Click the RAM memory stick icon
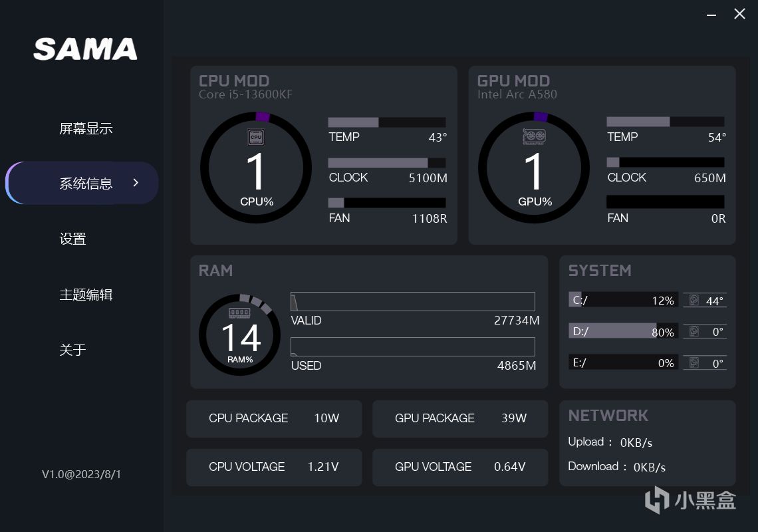The width and height of the screenshot is (758, 532). pos(239,313)
